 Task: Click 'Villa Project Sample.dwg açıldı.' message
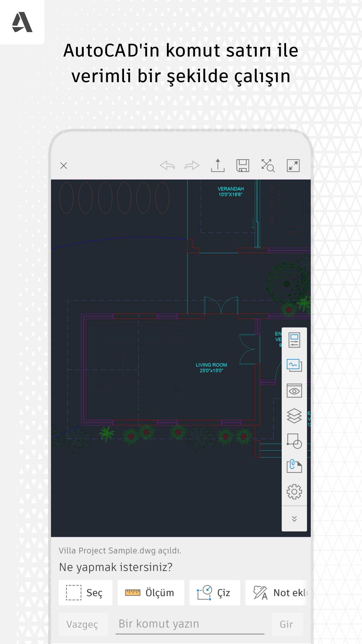click(x=120, y=551)
